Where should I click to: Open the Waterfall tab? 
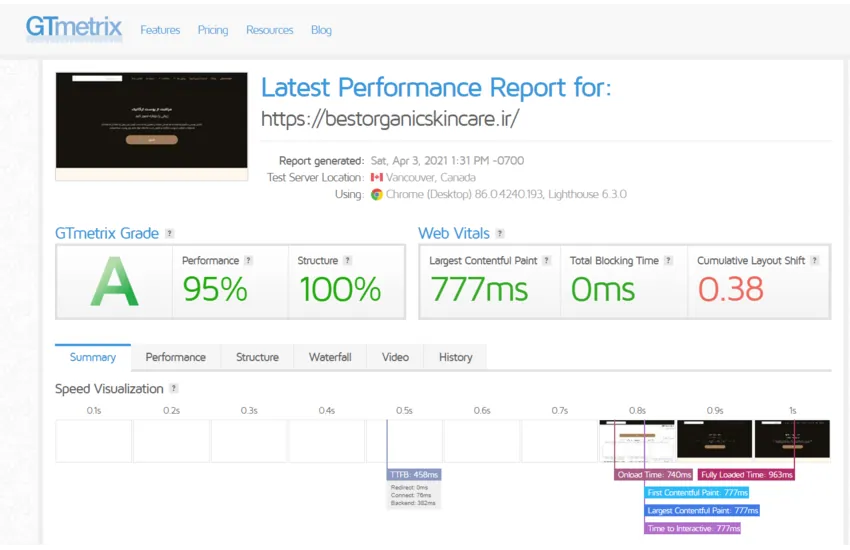click(330, 357)
